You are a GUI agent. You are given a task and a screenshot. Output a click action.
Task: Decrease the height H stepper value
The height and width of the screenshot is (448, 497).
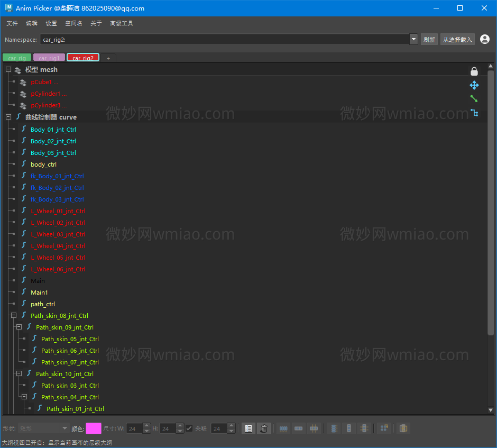[180, 431]
